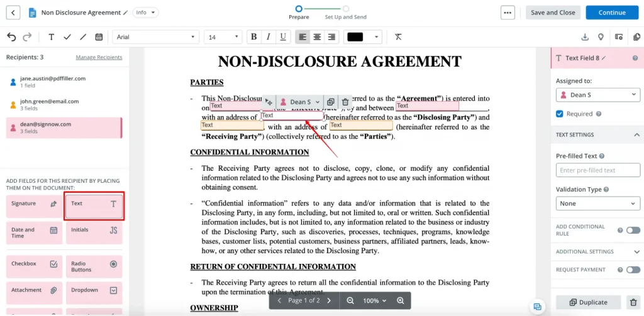The width and height of the screenshot is (644, 316).
Task: Delete the selected field with trash icon
Action: point(345,102)
